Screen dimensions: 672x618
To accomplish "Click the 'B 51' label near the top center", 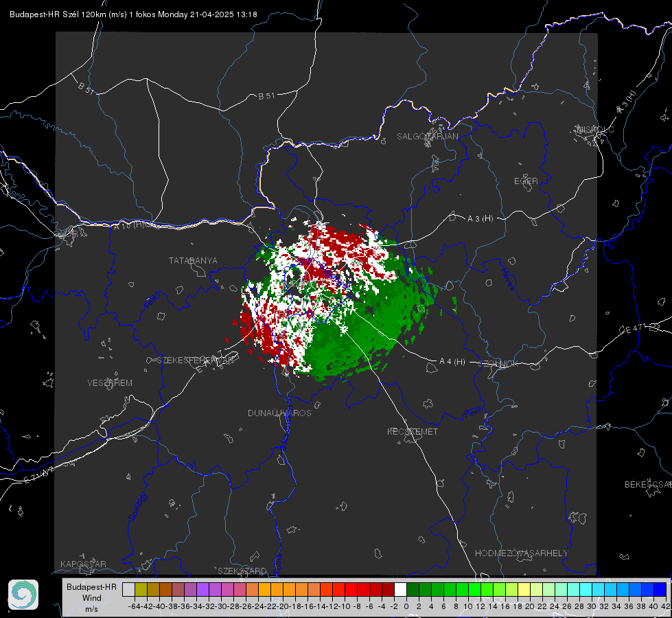I will point(266,96).
